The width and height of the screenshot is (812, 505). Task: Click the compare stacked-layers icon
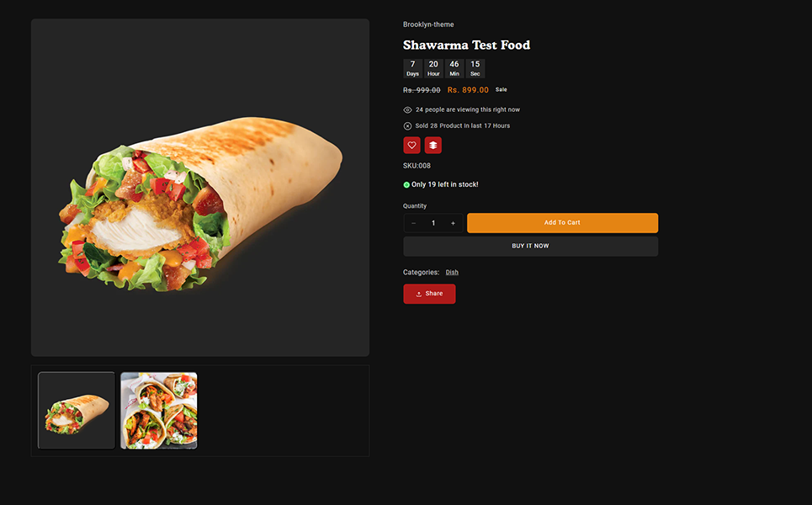[x=433, y=145]
